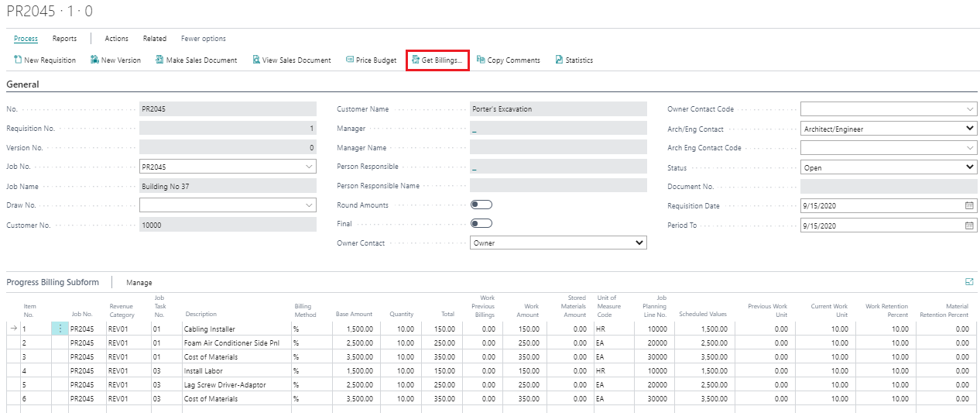Open the Status dropdown

(x=970, y=167)
